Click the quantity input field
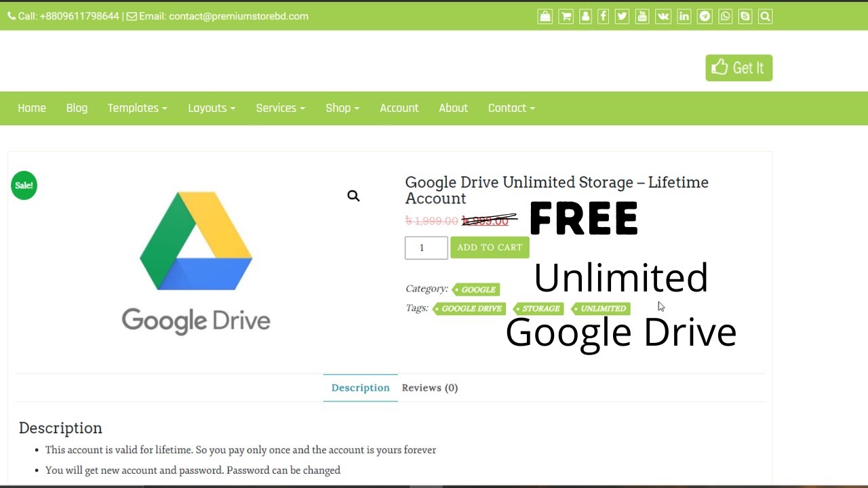Image resolution: width=868 pixels, height=488 pixels. 427,247
